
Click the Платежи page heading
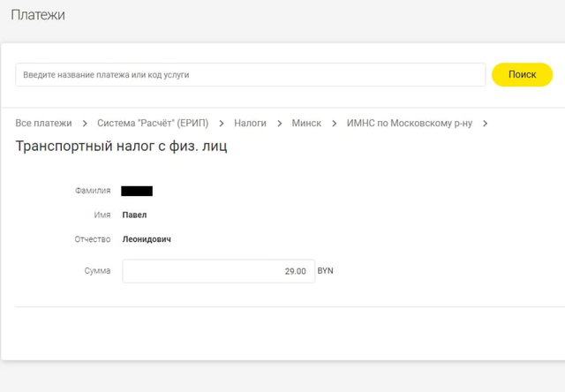click(38, 15)
